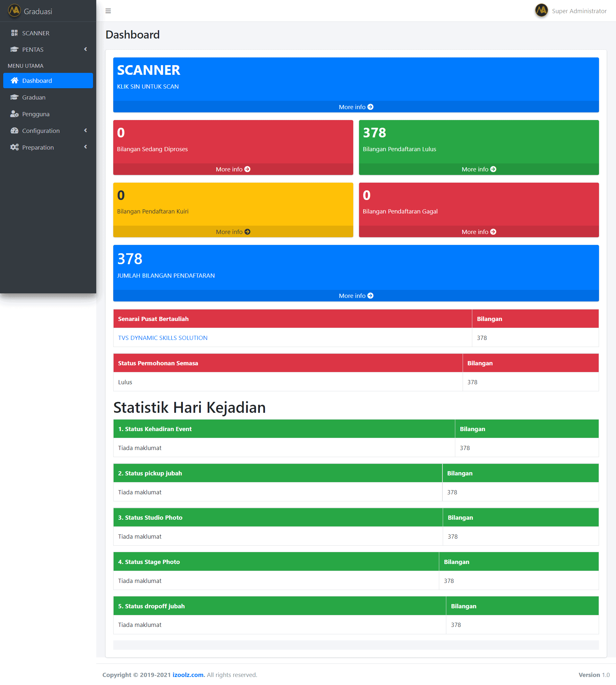Click the 378 count on Pendaftaran Lulus card

(x=374, y=133)
